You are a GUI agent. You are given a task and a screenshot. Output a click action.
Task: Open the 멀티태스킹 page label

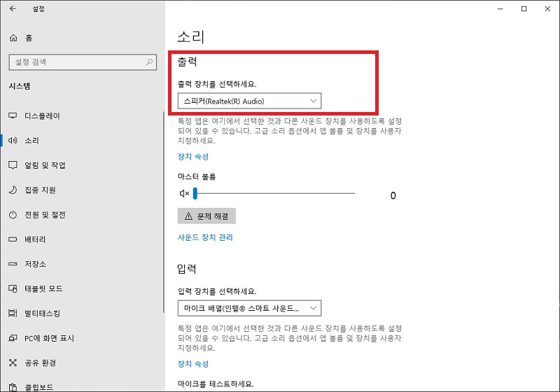(42, 313)
